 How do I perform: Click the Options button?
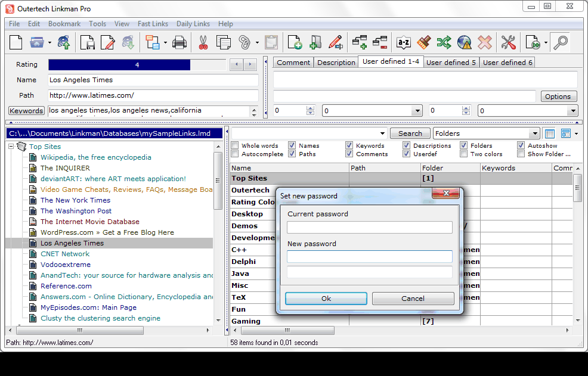[558, 97]
